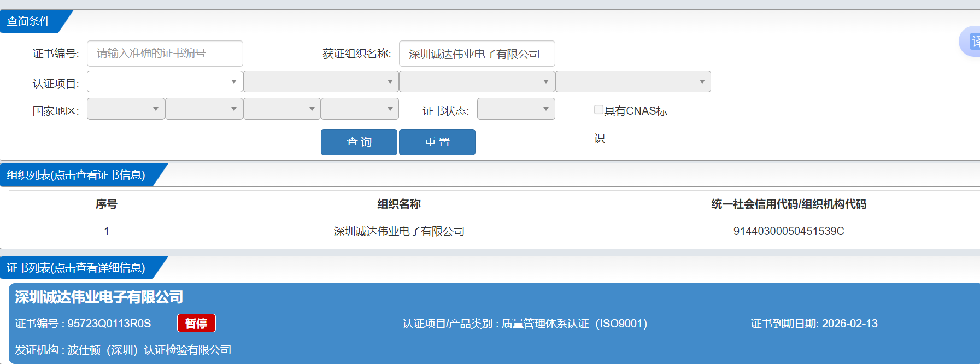Click row number 1 cell

(107, 231)
